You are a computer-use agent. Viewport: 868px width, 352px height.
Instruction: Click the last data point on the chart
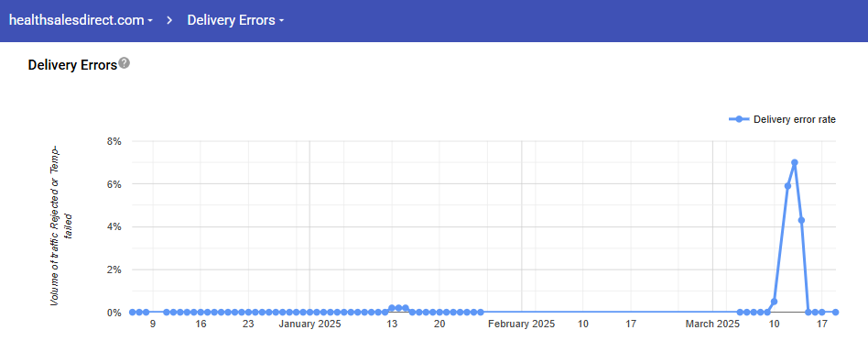click(x=835, y=312)
